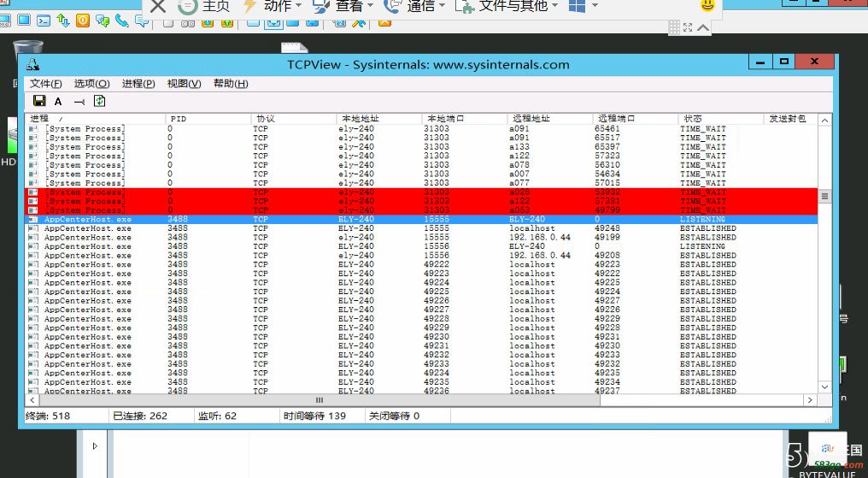
Task: Sort by 发送封包 column header
Action: click(790, 119)
